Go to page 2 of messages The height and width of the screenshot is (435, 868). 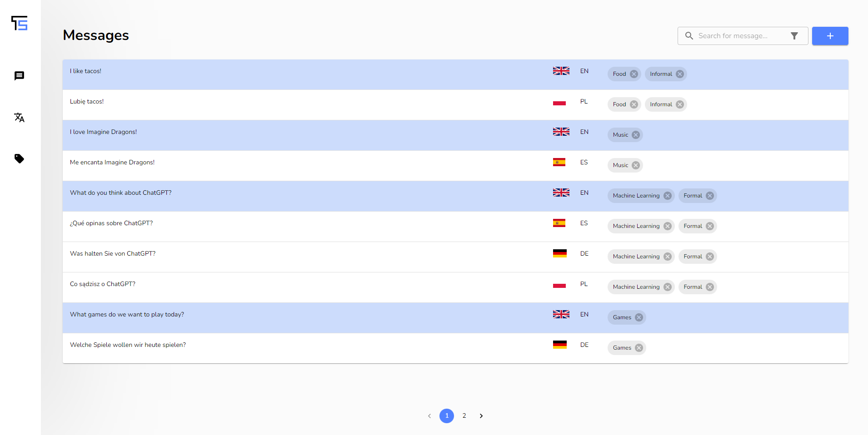tap(464, 416)
